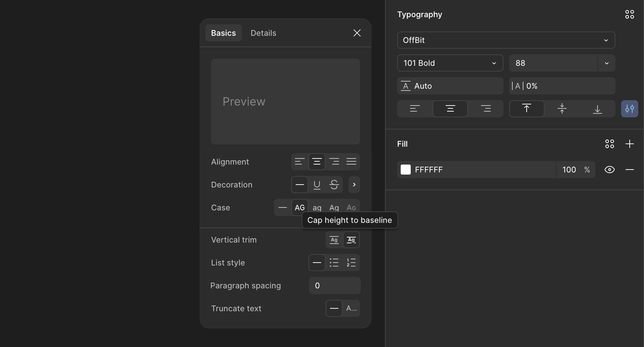The height and width of the screenshot is (347, 644).
Task: Select cap height to baseline trim
Action: pyautogui.click(x=351, y=240)
